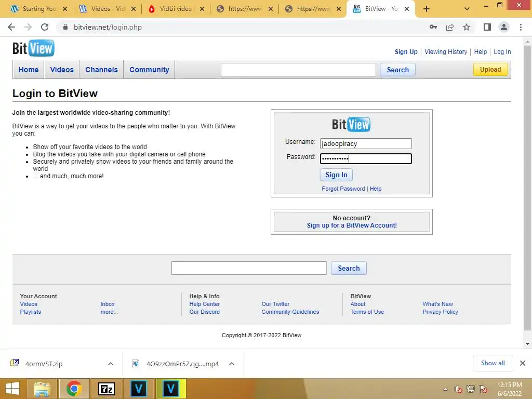532x399 pixels.
Task: Click the bottom Search button
Action: coord(349,268)
